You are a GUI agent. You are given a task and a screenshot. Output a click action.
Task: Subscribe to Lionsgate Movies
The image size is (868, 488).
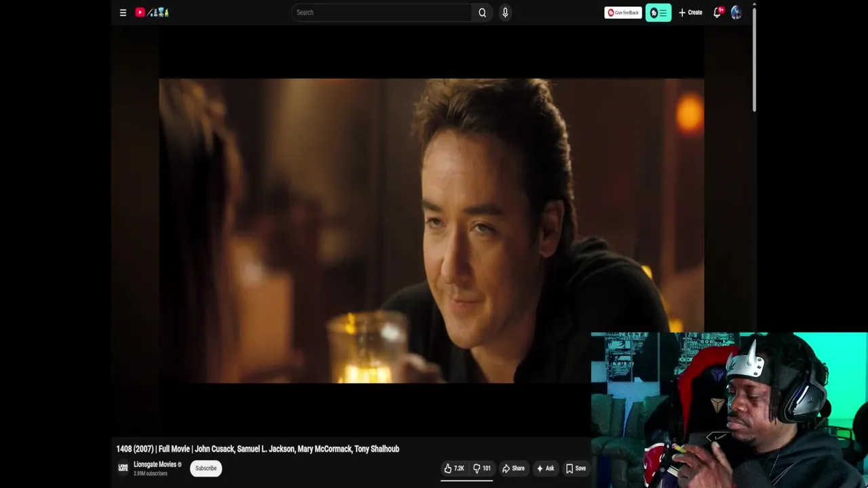point(205,468)
